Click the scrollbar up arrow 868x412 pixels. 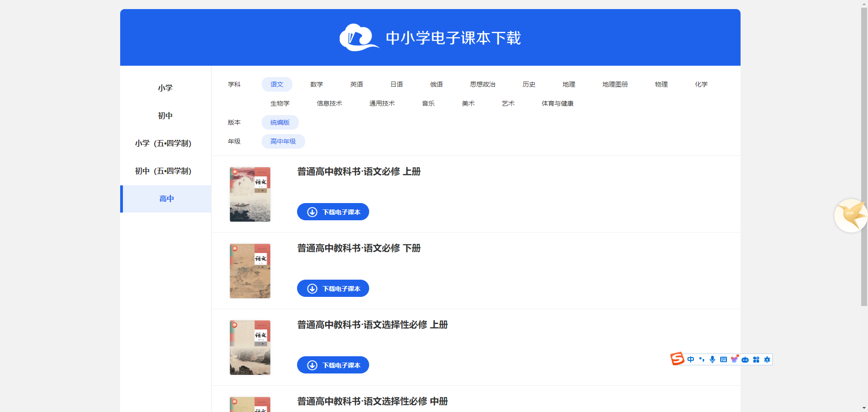[x=864, y=4]
